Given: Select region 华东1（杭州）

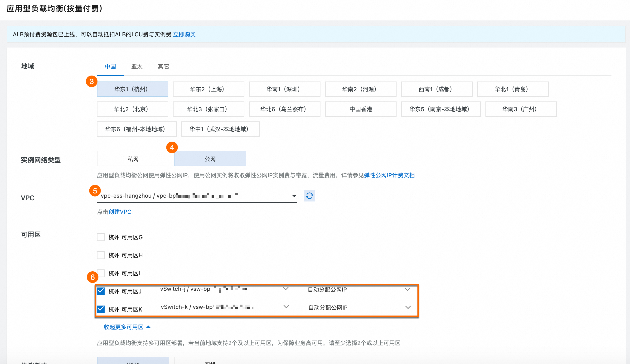Looking at the screenshot, I should click(132, 89).
